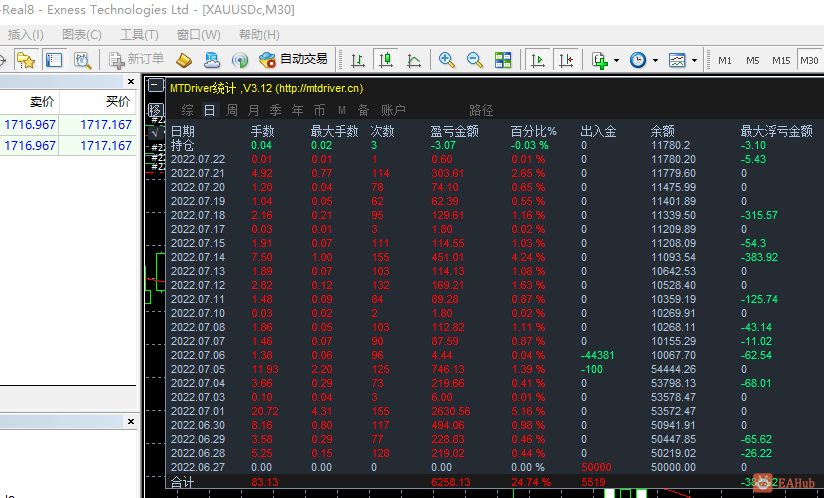
Task: Click the 最大浮亏金额 column header
Action: tap(776, 131)
